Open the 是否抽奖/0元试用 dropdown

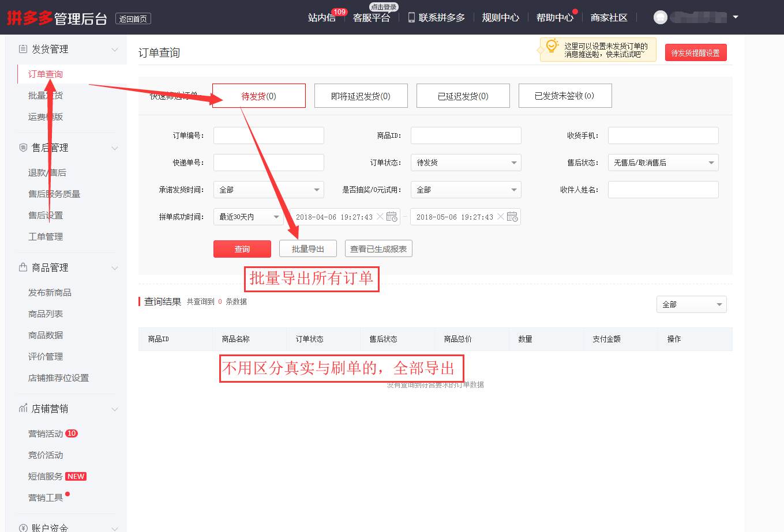click(x=466, y=190)
